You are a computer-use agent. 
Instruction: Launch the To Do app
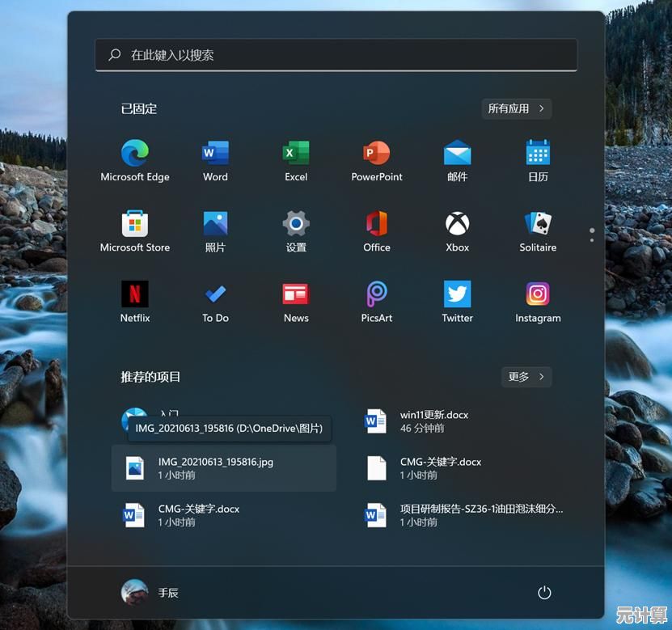pos(215,302)
